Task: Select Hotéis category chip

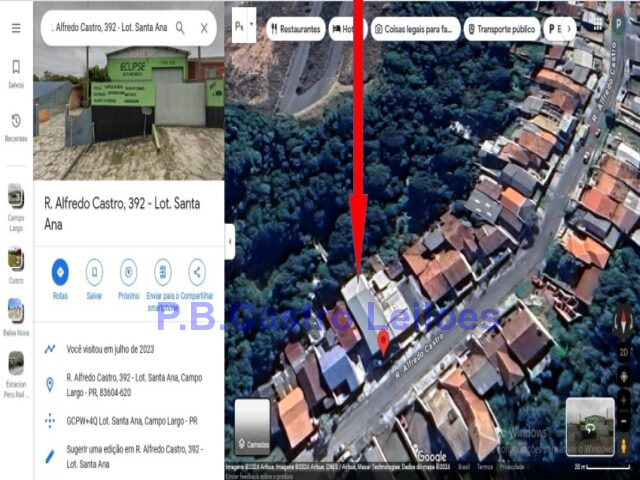Action: (347, 29)
